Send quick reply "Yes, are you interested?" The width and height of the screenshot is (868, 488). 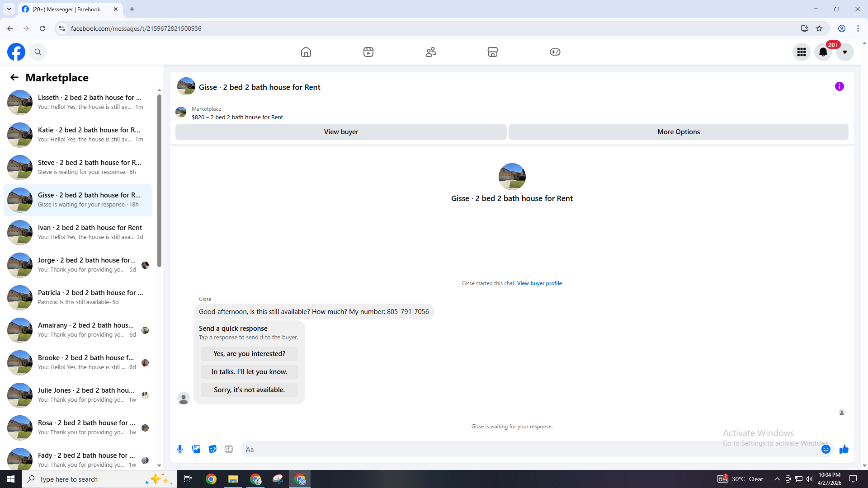(x=249, y=354)
